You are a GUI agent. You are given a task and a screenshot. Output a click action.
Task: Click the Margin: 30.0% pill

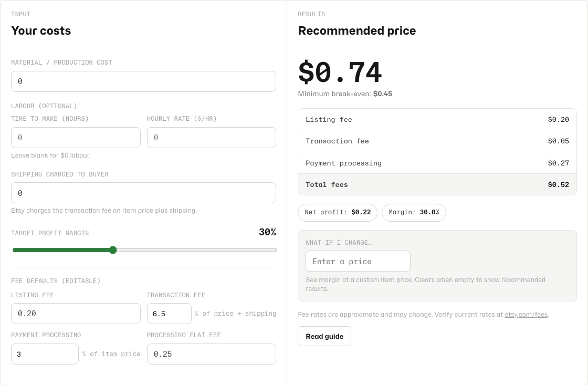(414, 212)
